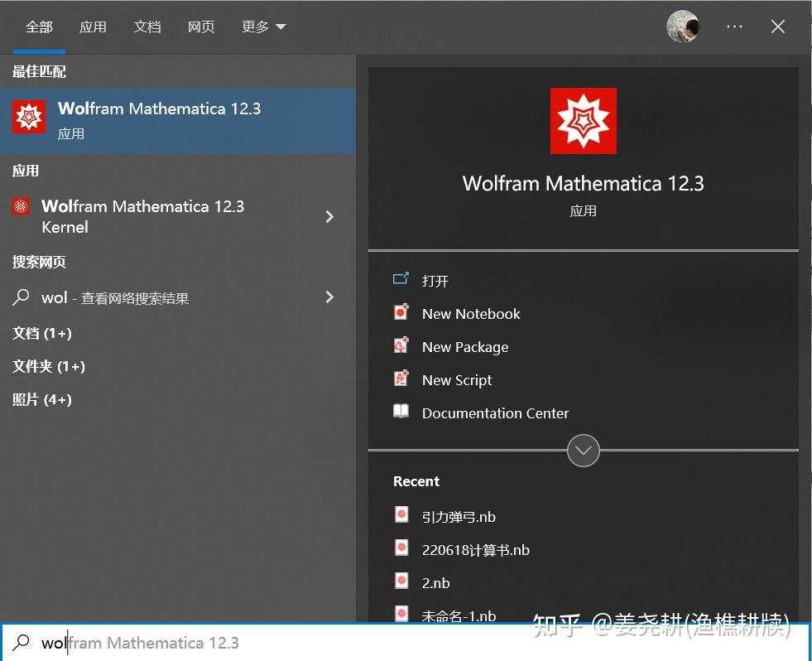The width and height of the screenshot is (812, 661).
Task: Open the best match Wolfram Mathematica 12.3
Action: [178, 121]
